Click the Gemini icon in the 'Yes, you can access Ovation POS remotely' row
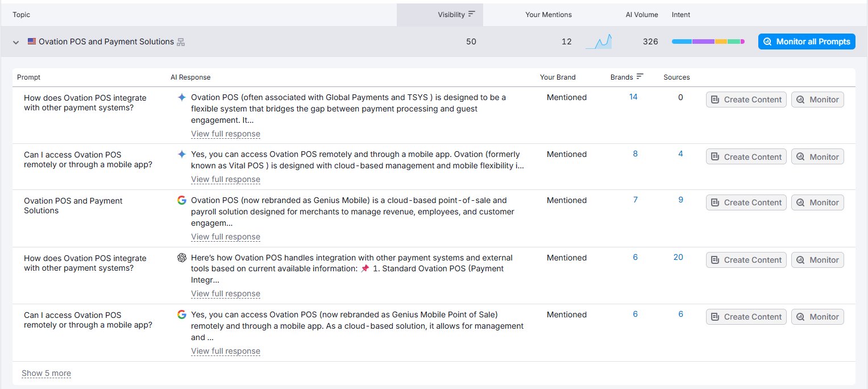The width and height of the screenshot is (868, 389). pos(182,154)
